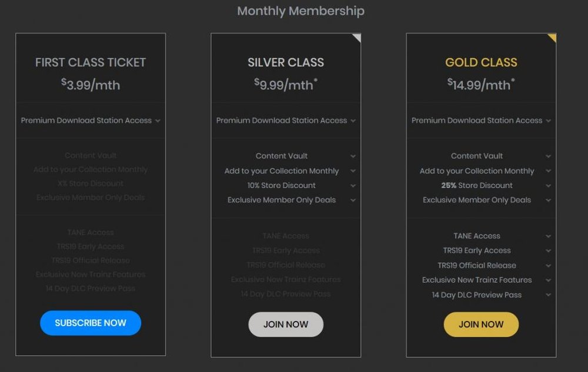Expand the 10% Store Discount chevron

[353, 186]
